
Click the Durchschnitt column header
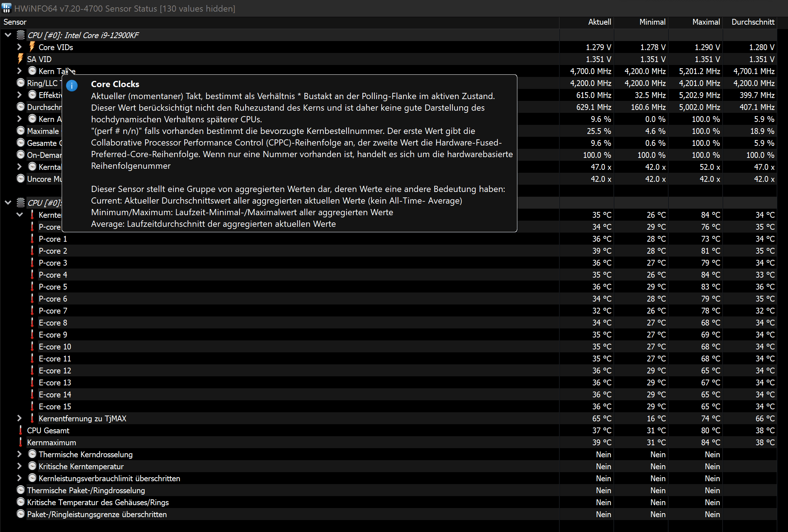tap(753, 22)
